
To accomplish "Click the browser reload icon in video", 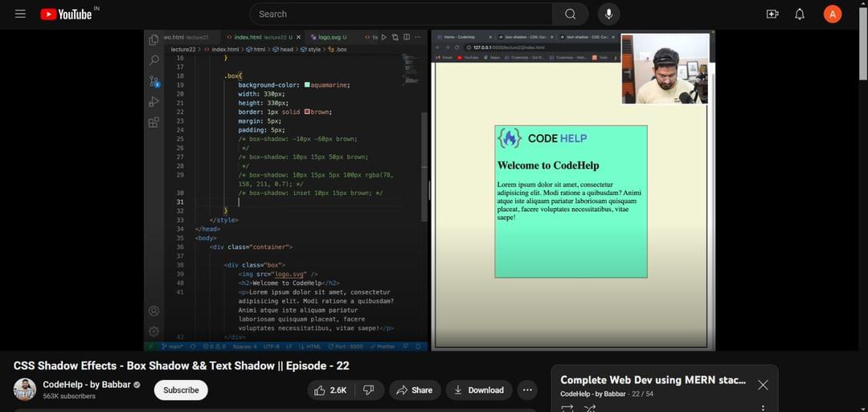I will pos(457,47).
